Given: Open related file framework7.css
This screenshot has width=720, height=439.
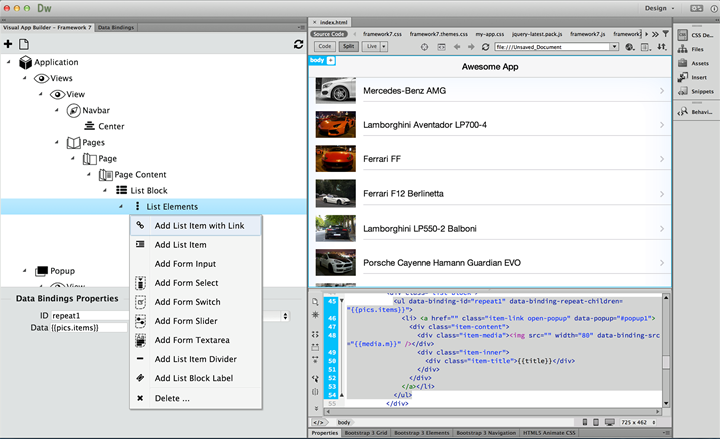Looking at the screenshot, I should click(382, 34).
